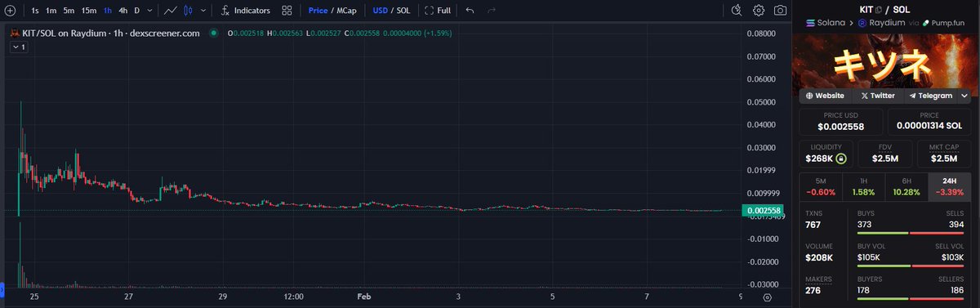
Task: Click the FDV $2.5M box
Action: (x=885, y=153)
